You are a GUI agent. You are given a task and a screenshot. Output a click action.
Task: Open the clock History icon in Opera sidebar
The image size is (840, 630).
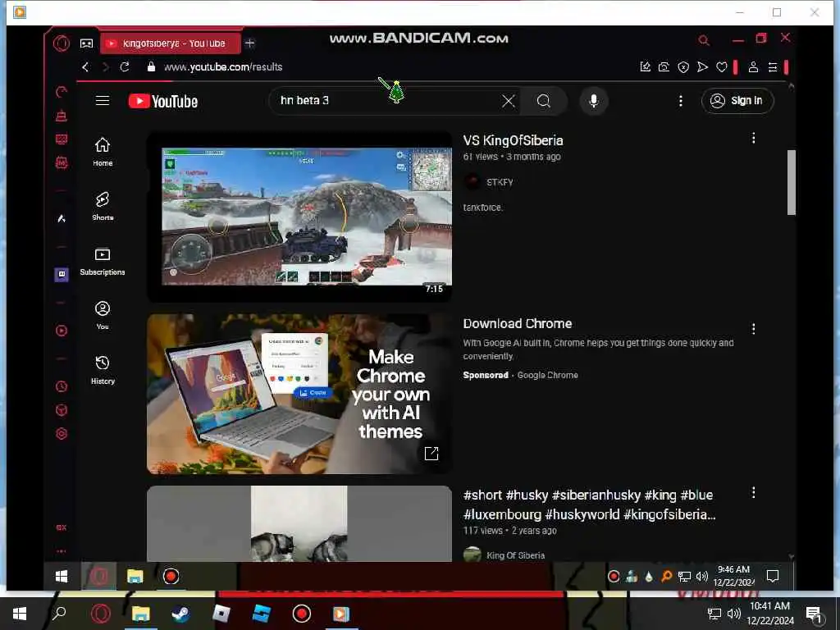tap(62, 387)
